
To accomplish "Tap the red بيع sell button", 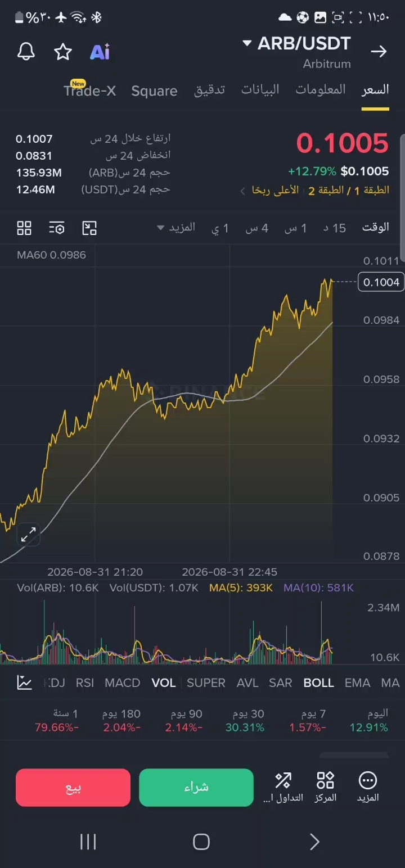I will 73,788.
